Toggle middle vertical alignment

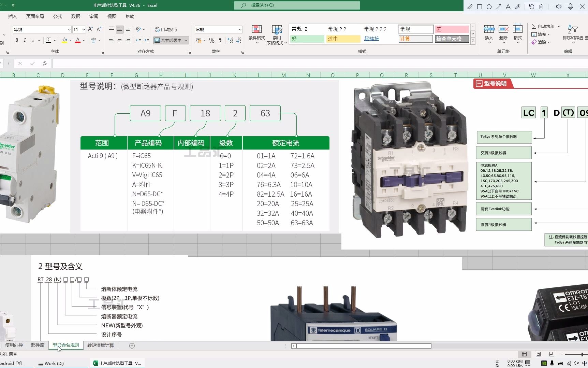click(120, 29)
